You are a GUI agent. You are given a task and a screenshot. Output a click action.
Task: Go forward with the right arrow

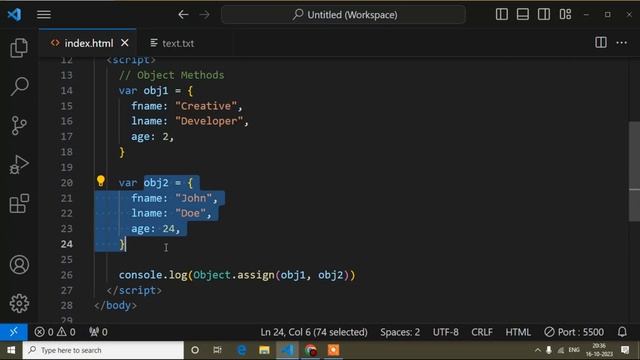(x=204, y=15)
